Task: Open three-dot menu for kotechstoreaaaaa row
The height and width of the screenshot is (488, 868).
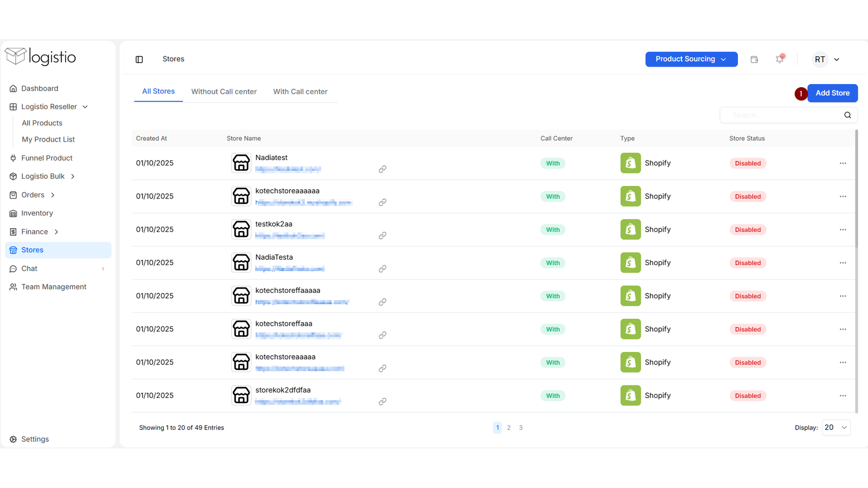Action: (843, 362)
